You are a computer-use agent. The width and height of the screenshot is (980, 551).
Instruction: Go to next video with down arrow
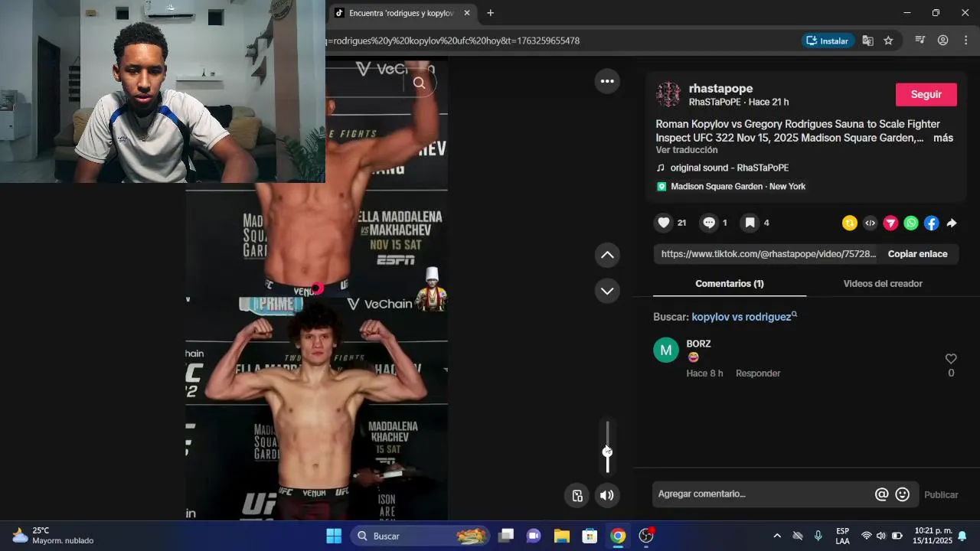pyautogui.click(x=607, y=291)
